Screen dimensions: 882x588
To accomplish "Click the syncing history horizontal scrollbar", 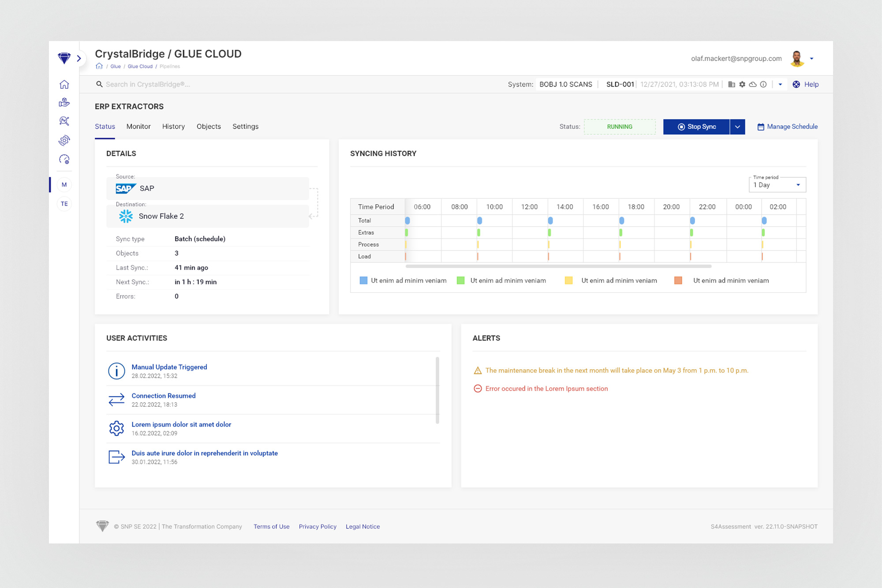I will tap(558, 266).
